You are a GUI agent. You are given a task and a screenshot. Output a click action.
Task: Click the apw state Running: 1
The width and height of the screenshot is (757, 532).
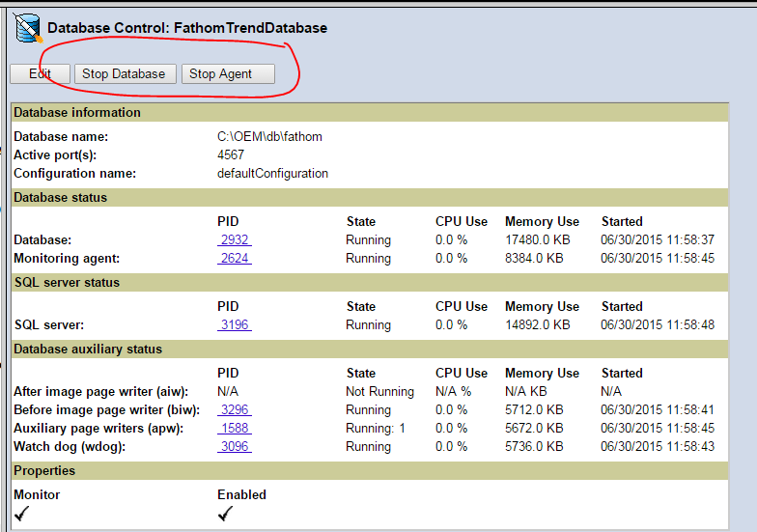coord(376,429)
